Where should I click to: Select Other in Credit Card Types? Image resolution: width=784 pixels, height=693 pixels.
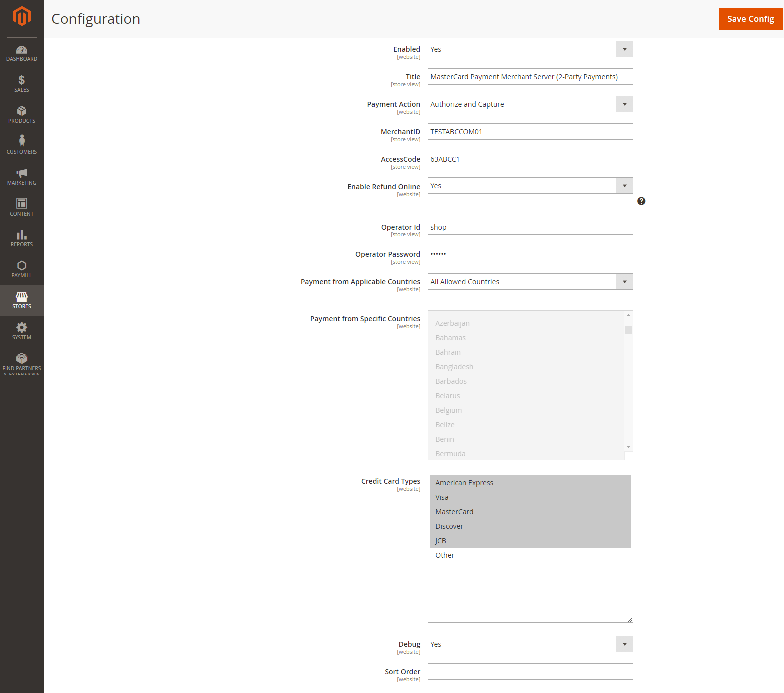530,555
